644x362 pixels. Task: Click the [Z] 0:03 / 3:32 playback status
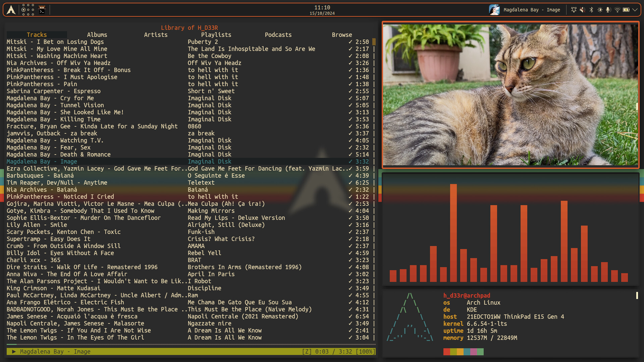pyautogui.click(x=338, y=351)
